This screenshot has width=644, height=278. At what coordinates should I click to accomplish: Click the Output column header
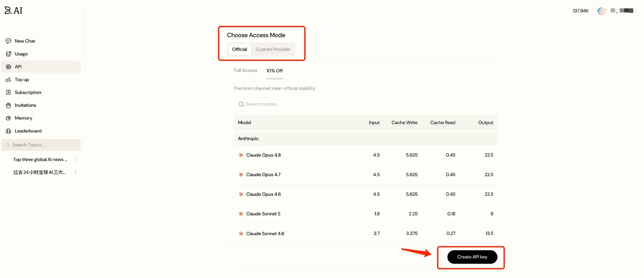click(486, 123)
